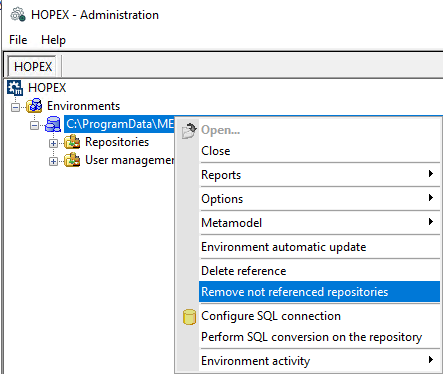The width and height of the screenshot is (443, 374).
Task: Choose Close in the context menu
Action: [x=319, y=151]
